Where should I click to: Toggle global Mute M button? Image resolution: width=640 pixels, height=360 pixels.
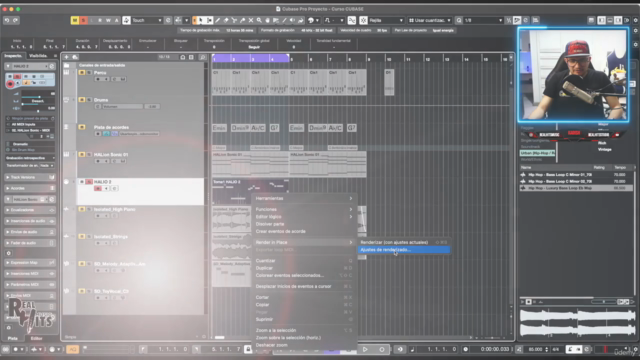tap(75, 20)
